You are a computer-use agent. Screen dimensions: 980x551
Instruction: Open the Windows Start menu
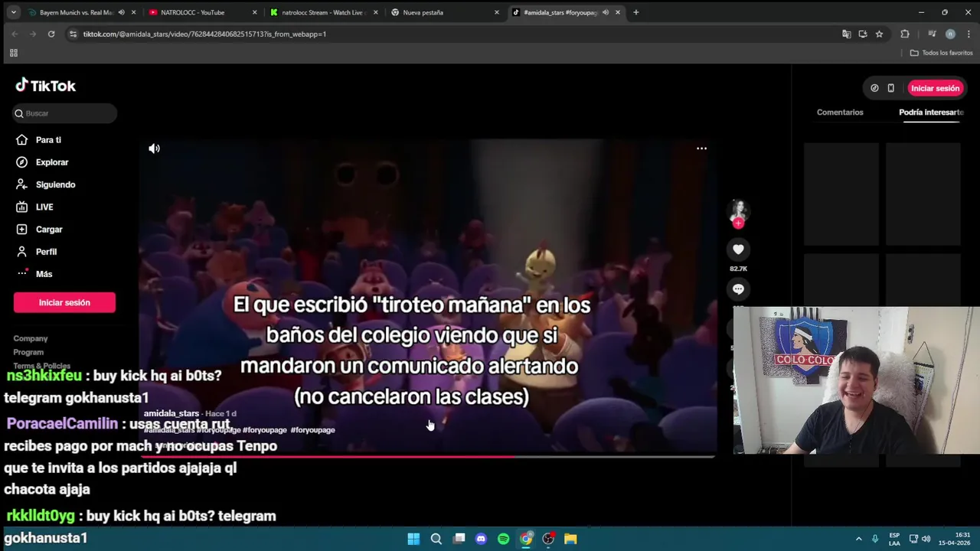(413, 539)
